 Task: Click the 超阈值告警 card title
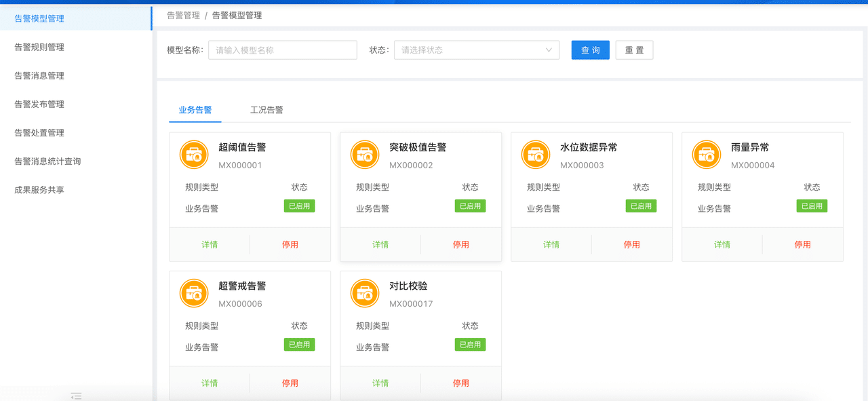[x=242, y=147]
